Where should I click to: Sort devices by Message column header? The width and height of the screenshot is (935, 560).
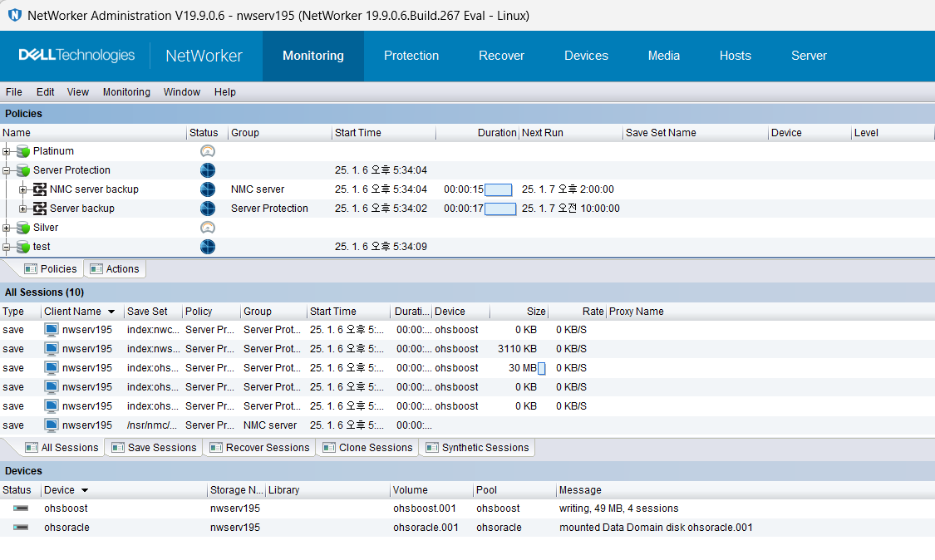745,489
